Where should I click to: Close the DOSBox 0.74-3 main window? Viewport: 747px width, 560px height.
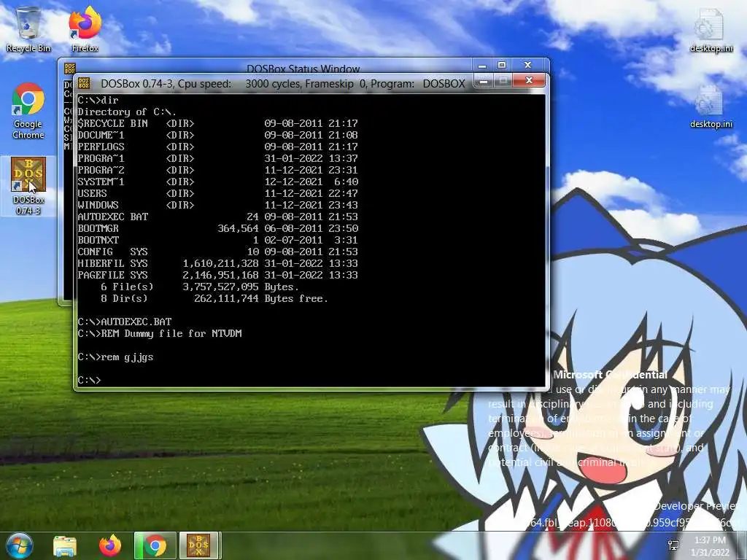tap(529, 81)
